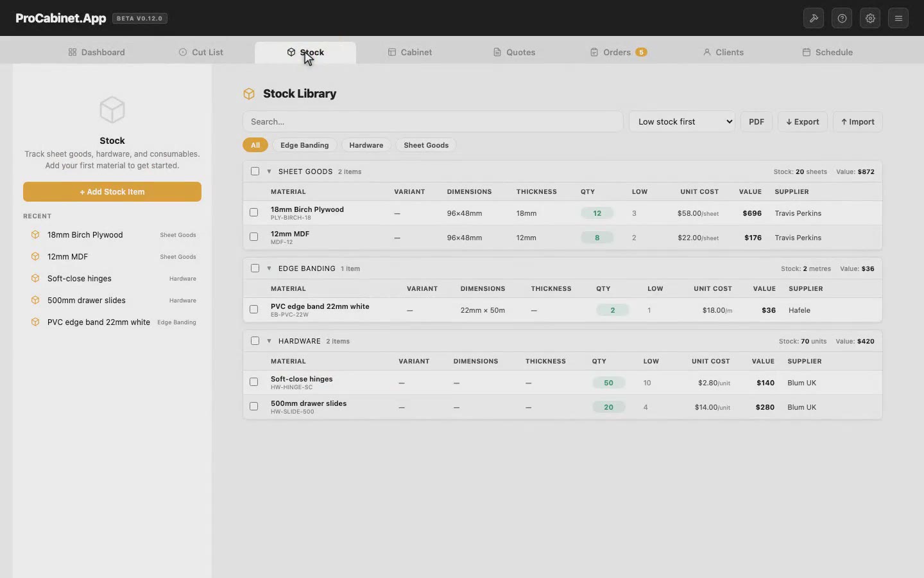Open the settings gear icon
The width and height of the screenshot is (924, 578).
coord(870,18)
